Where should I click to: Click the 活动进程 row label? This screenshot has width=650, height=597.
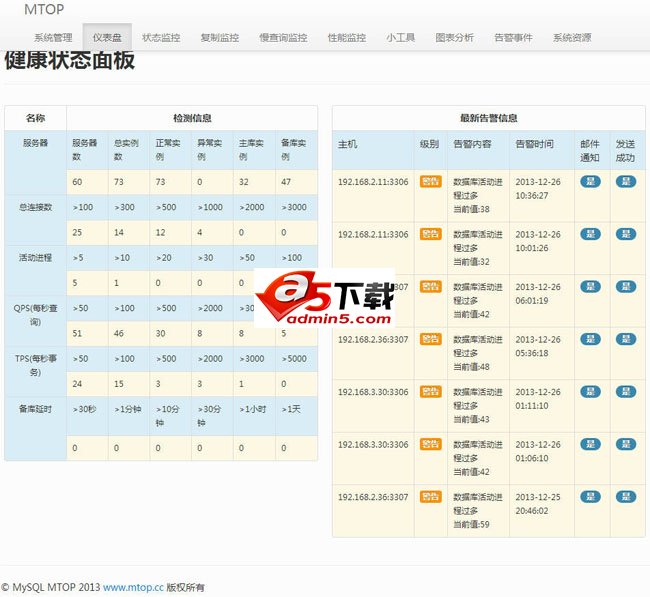tap(35, 258)
